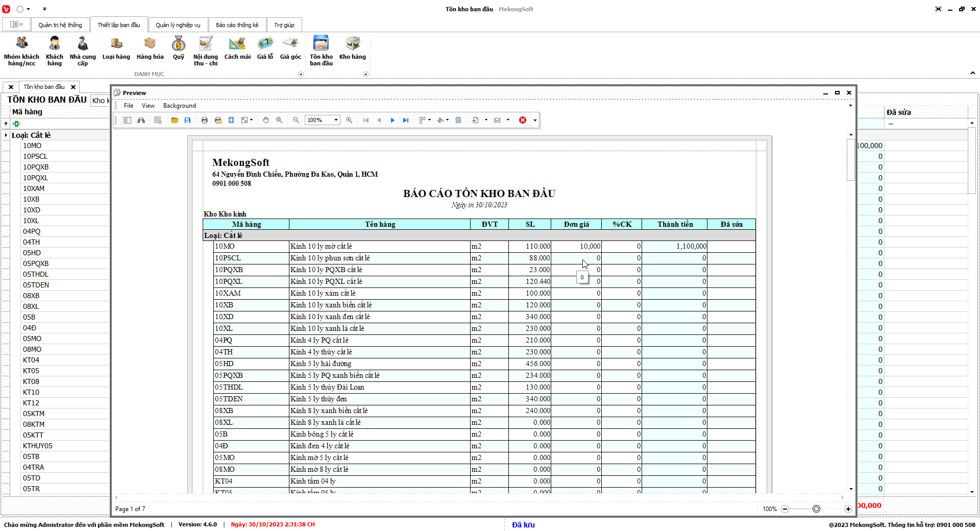Click the binoculars search icon
Image resolution: width=980 pixels, height=531 pixels.
(x=141, y=120)
